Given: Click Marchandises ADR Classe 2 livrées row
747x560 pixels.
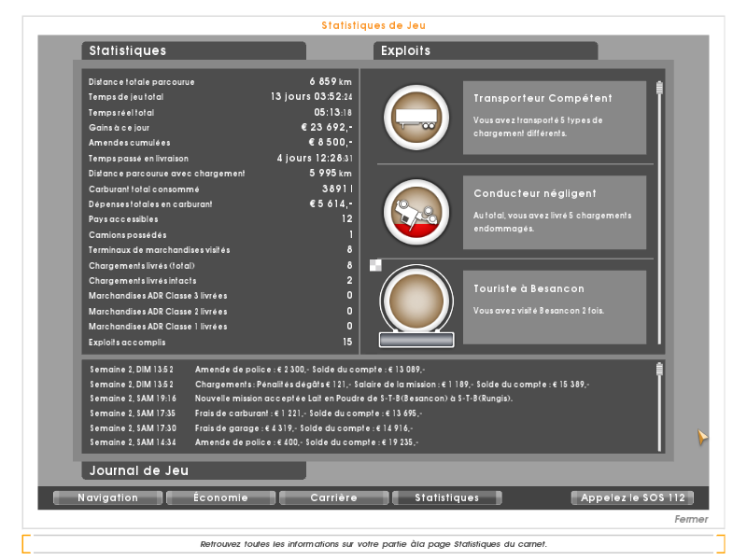Looking at the screenshot, I should 220,311.
